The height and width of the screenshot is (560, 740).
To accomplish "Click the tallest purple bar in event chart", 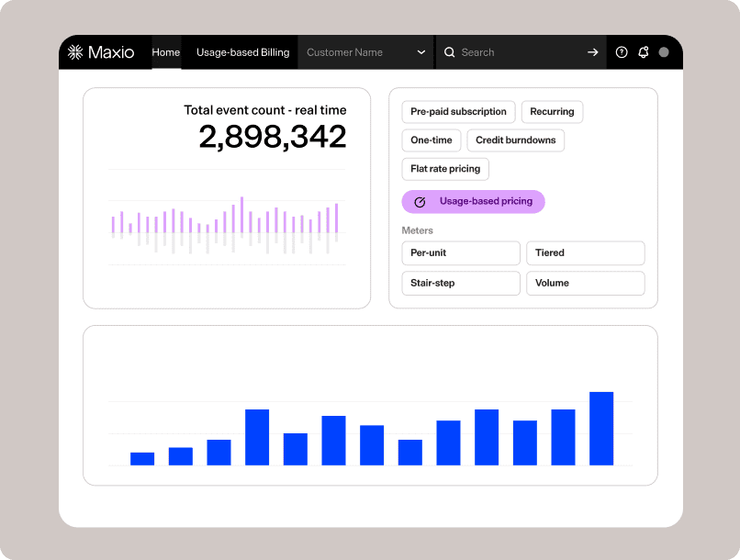I will [x=242, y=215].
